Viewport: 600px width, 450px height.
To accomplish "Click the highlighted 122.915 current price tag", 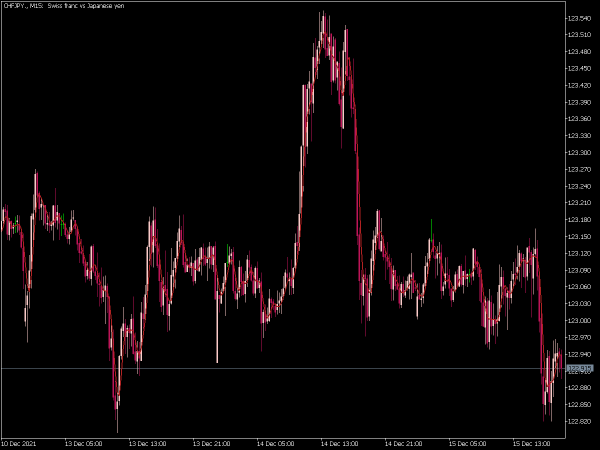I will [579, 368].
